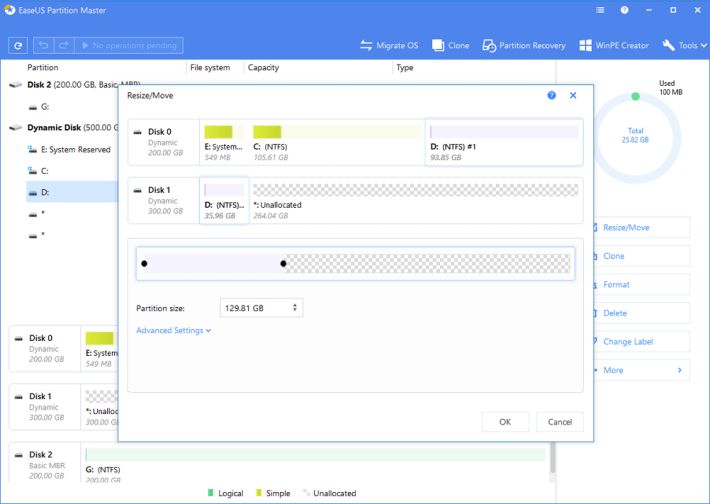Select E: System Reserved in partition list

pos(75,149)
